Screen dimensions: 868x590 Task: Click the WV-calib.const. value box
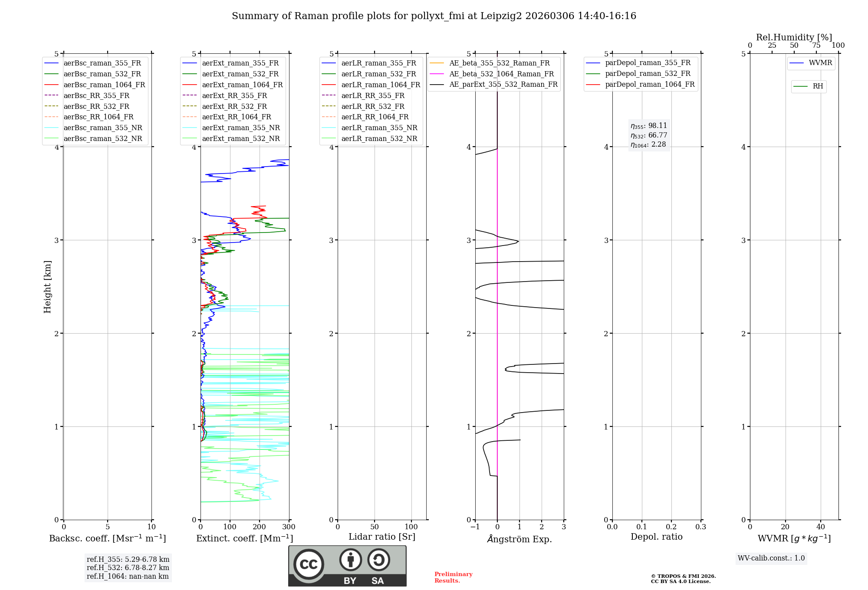click(x=771, y=558)
